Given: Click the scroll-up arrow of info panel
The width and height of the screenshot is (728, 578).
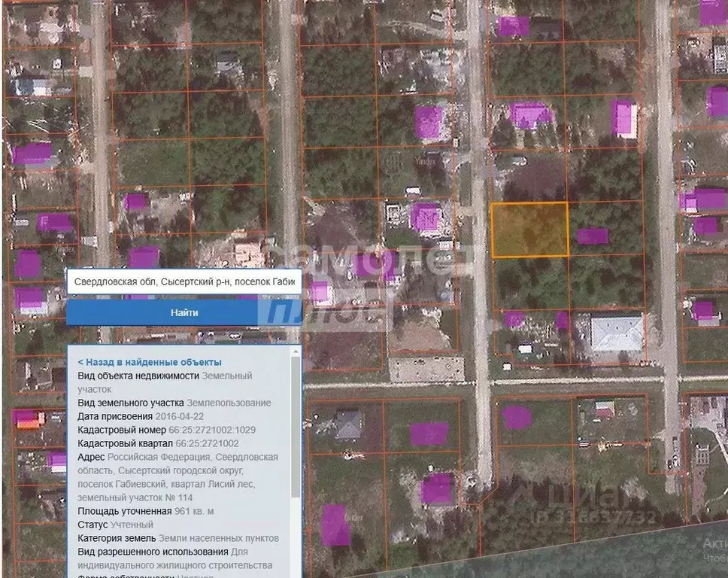Looking at the screenshot, I should pos(296,352).
